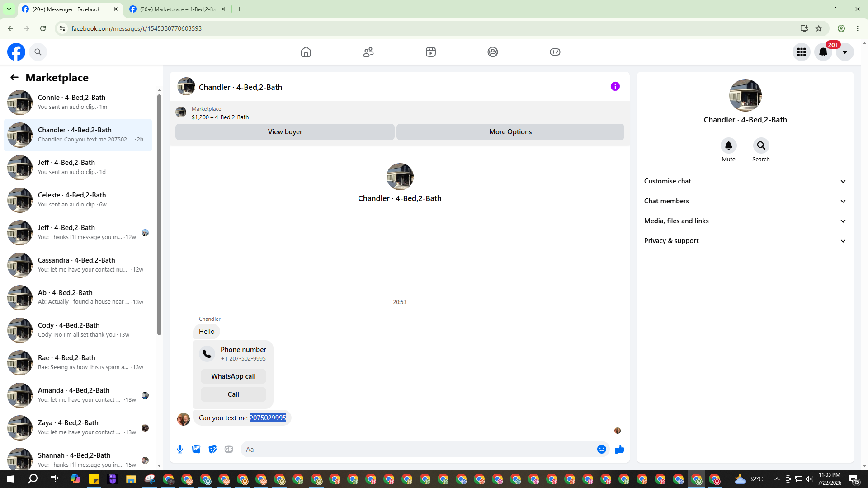Open Cassandra 4-Bed,2-Bath conversation
Image resolution: width=868 pixels, height=488 pixels.
pos(78,265)
